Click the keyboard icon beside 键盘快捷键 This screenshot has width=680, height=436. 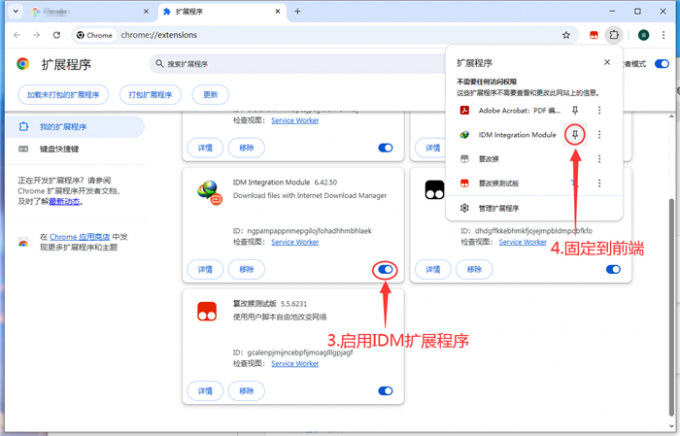pyautogui.click(x=23, y=149)
